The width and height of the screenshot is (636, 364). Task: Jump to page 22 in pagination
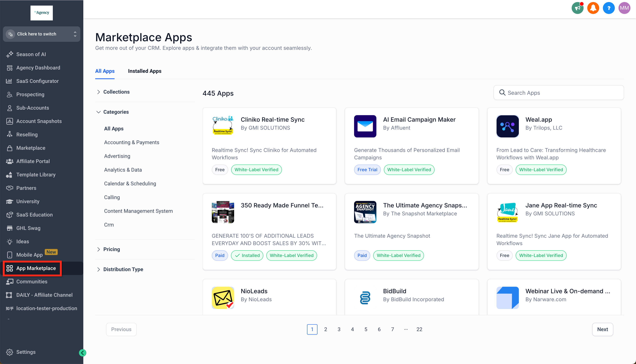pyautogui.click(x=419, y=329)
